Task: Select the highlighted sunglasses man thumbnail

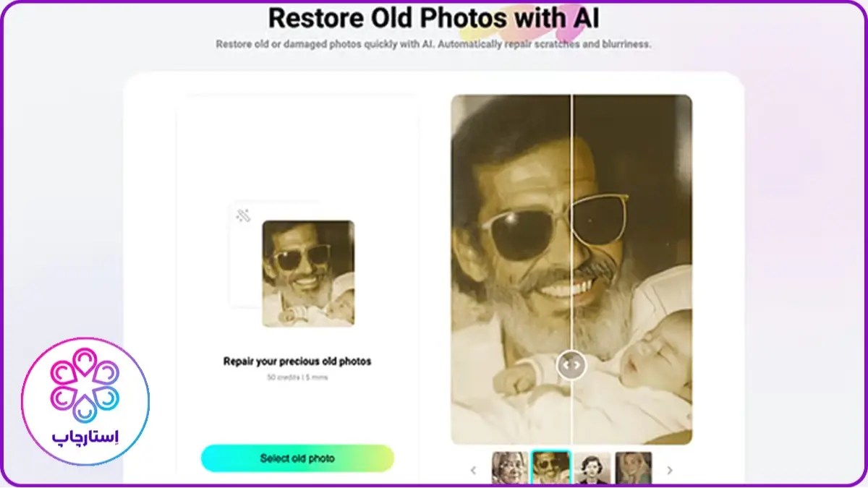Action: [x=551, y=468]
